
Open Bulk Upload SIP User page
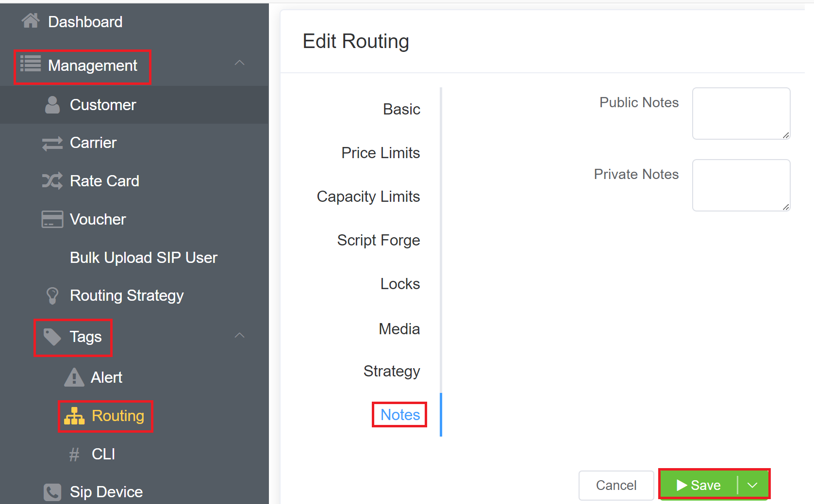coord(144,258)
